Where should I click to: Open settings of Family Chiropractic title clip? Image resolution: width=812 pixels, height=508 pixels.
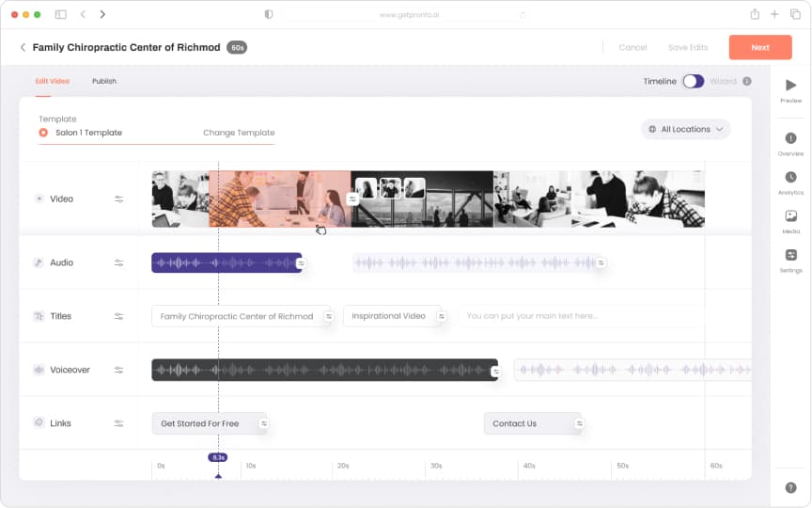[x=328, y=316]
